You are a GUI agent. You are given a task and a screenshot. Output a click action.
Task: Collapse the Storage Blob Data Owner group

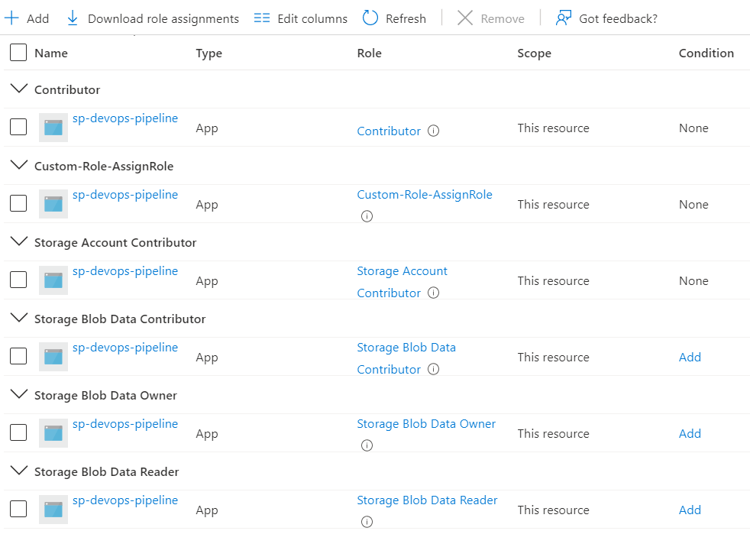point(19,394)
